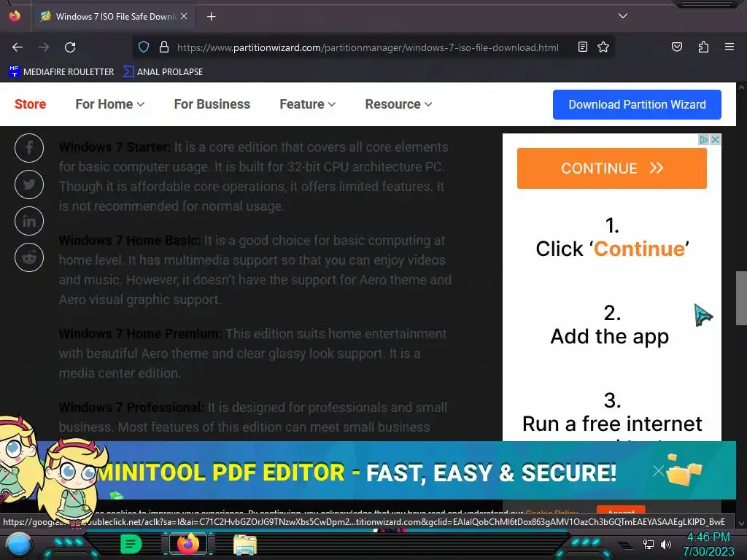The image size is (747, 560).
Task: Expand the Feature dropdown
Action: pos(307,104)
